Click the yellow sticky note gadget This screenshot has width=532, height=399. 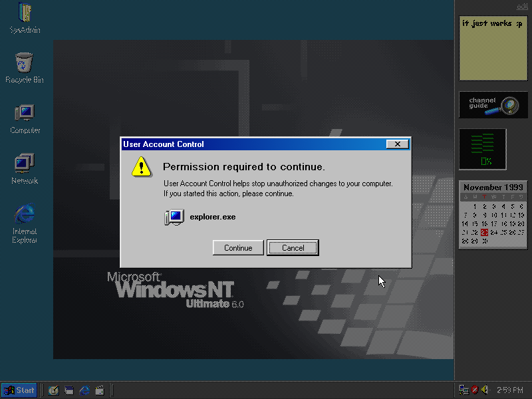point(493,48)
